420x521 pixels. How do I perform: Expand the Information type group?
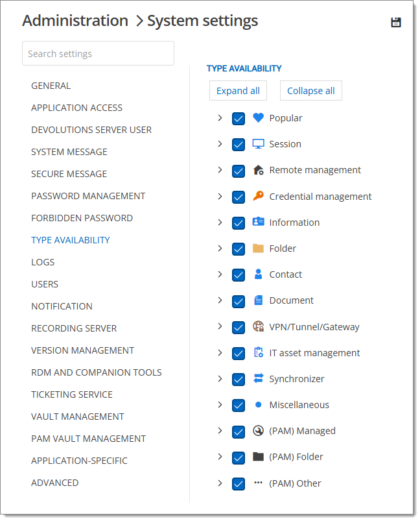pyautogui.click(x=220, y=222)
